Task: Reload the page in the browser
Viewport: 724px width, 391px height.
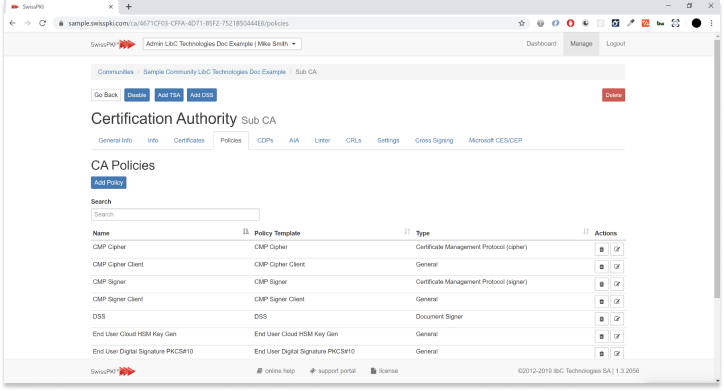Action: point(42,23)
